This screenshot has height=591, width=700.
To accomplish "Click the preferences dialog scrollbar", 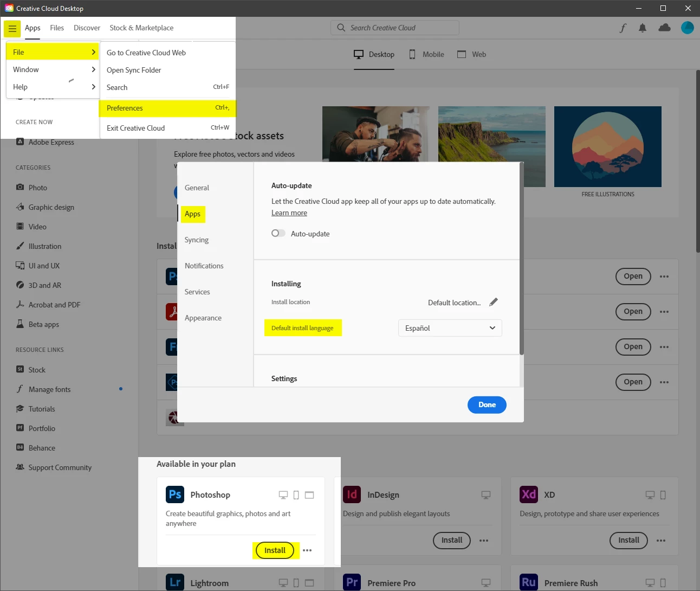I will [522, 259].
